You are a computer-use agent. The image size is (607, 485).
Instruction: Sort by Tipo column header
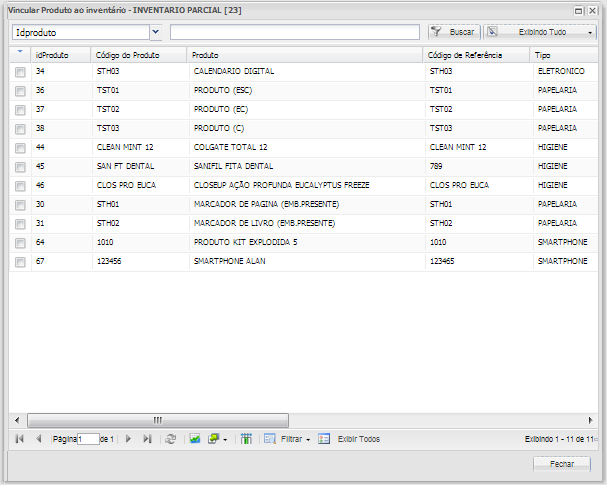click(x=564, y=55)
